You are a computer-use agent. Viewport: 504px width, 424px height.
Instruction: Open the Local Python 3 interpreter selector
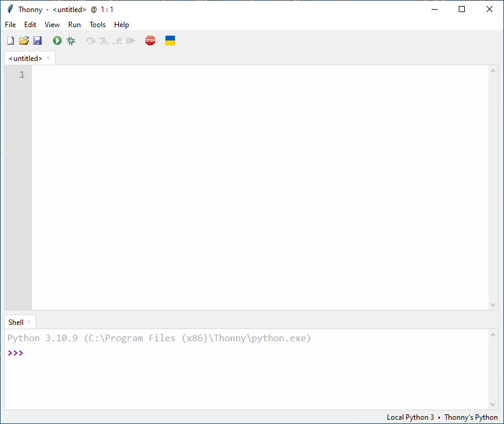point(410,417)
